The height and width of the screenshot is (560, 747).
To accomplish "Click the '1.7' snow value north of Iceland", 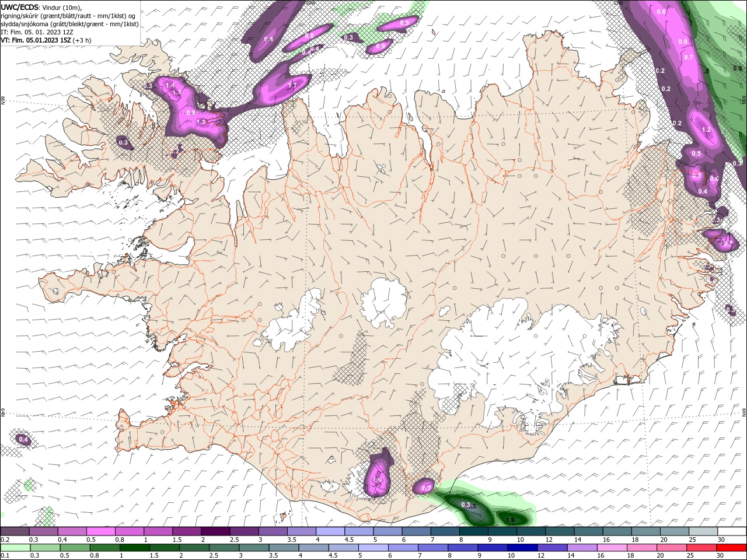I will tap(292, 85).
